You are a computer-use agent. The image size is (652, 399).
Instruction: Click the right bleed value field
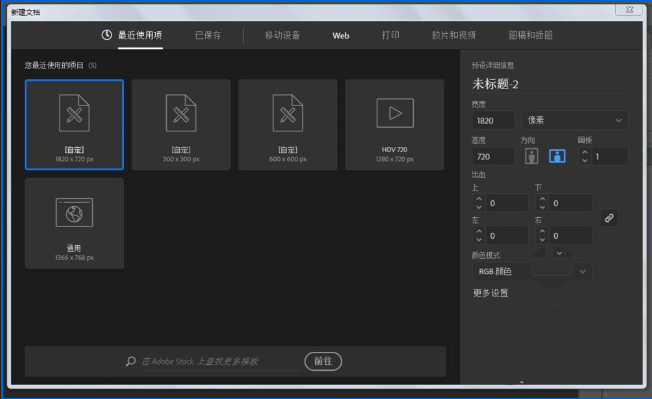pos(570,236)
